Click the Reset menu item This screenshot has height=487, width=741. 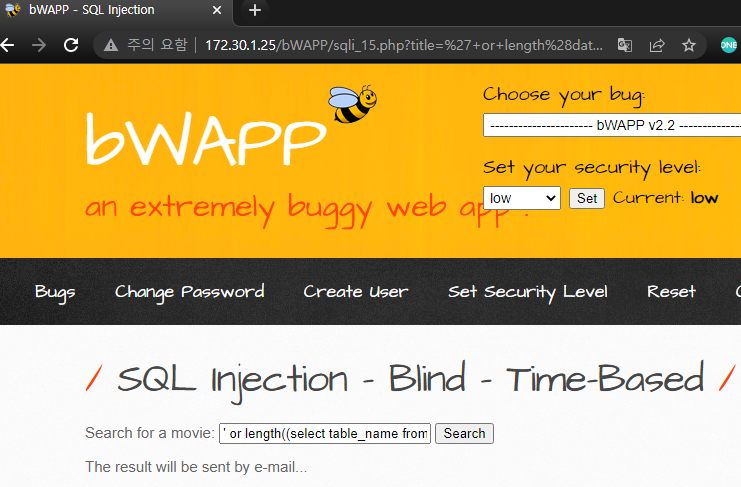(672, 291)
